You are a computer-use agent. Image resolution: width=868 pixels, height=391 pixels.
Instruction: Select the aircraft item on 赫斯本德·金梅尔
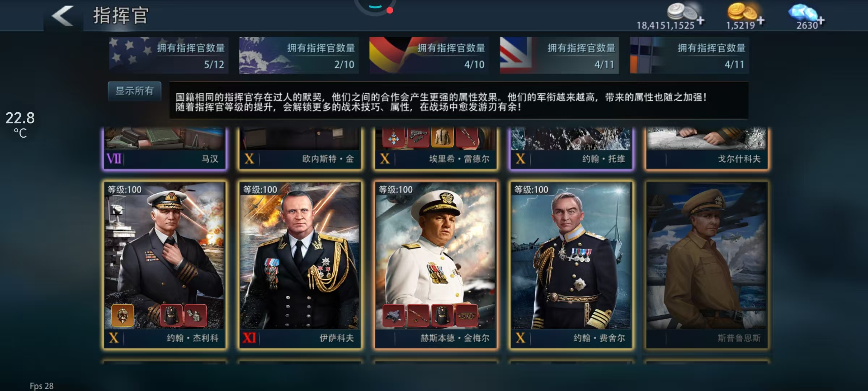393,315
